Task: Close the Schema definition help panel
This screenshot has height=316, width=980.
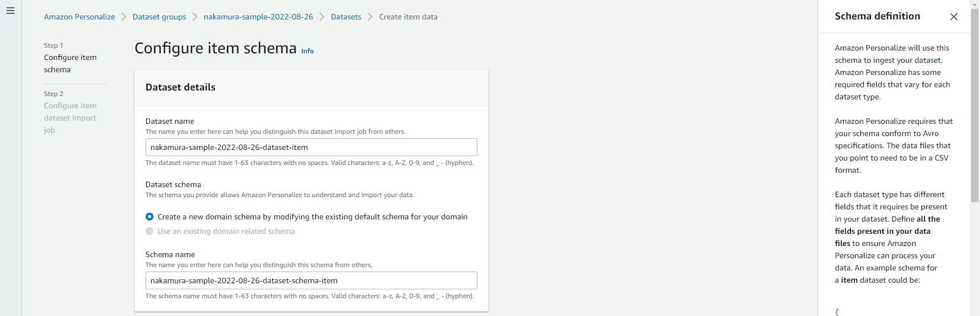Action: coord(954,17)
